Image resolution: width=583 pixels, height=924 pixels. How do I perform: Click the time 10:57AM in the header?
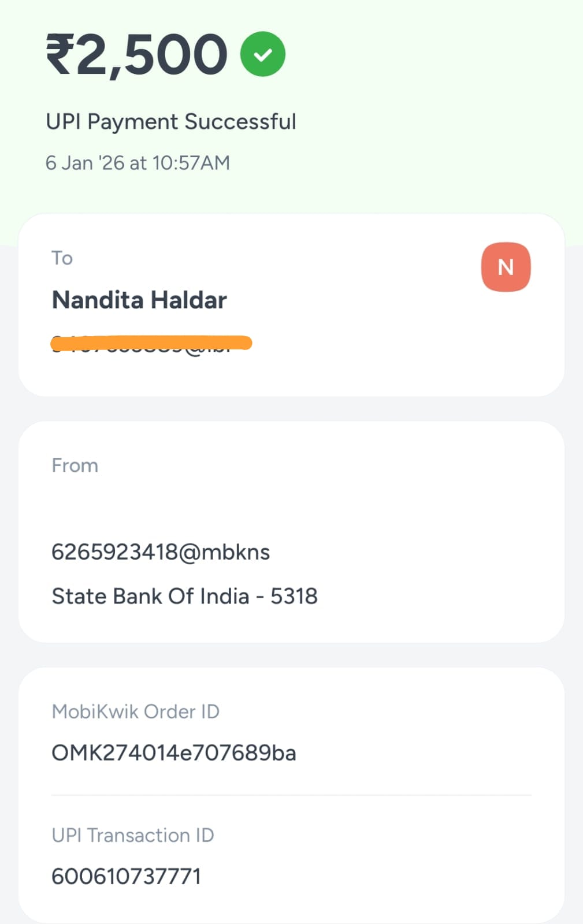point(191,163)
